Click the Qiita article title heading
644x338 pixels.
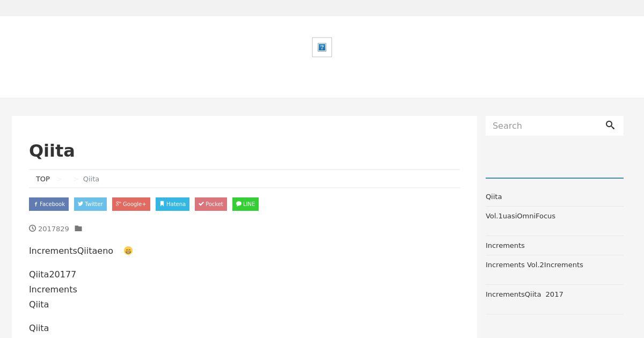[x=52, y=151]
